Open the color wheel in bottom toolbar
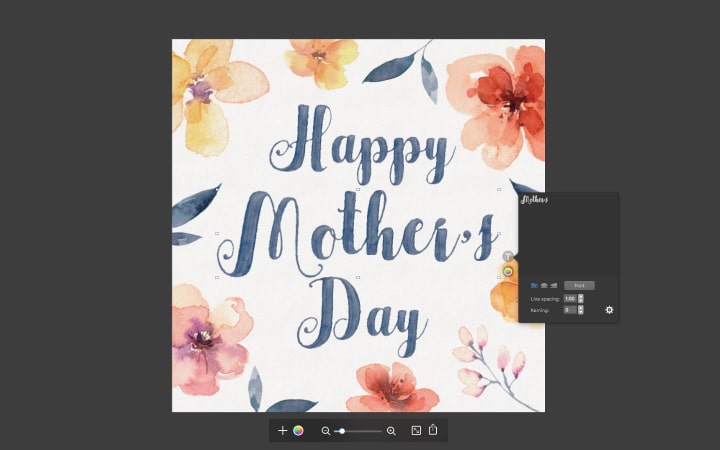 298,430
